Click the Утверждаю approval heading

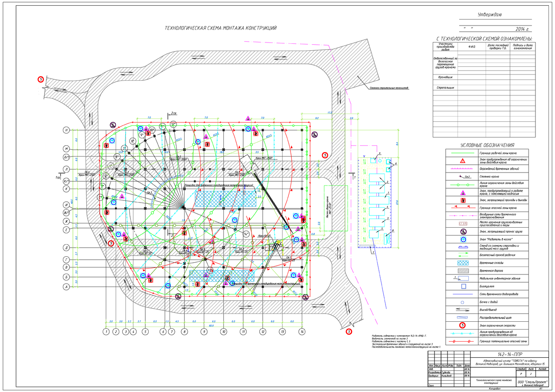(490, 15)
